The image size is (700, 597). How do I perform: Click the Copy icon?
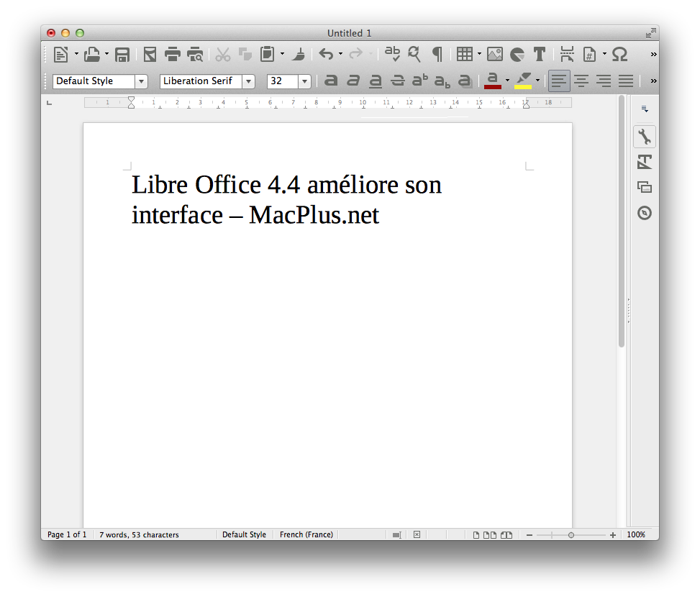[x=245, y=55]
